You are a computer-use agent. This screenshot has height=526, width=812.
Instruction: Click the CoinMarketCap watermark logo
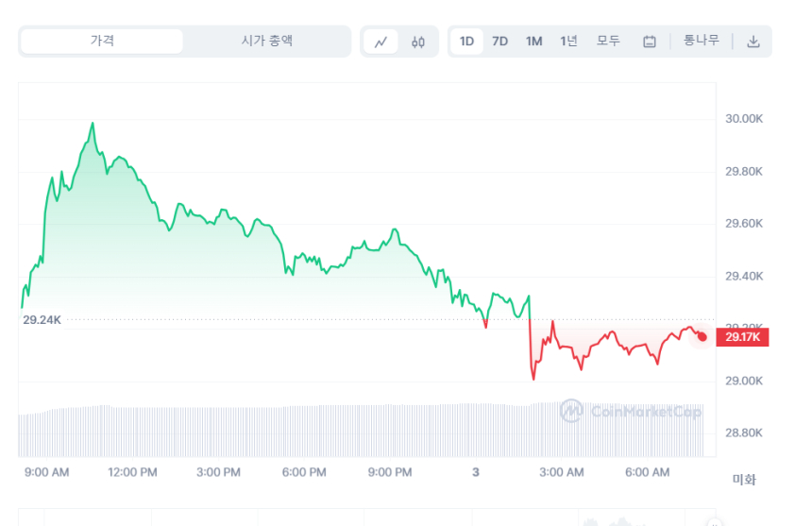coord(569,411)
